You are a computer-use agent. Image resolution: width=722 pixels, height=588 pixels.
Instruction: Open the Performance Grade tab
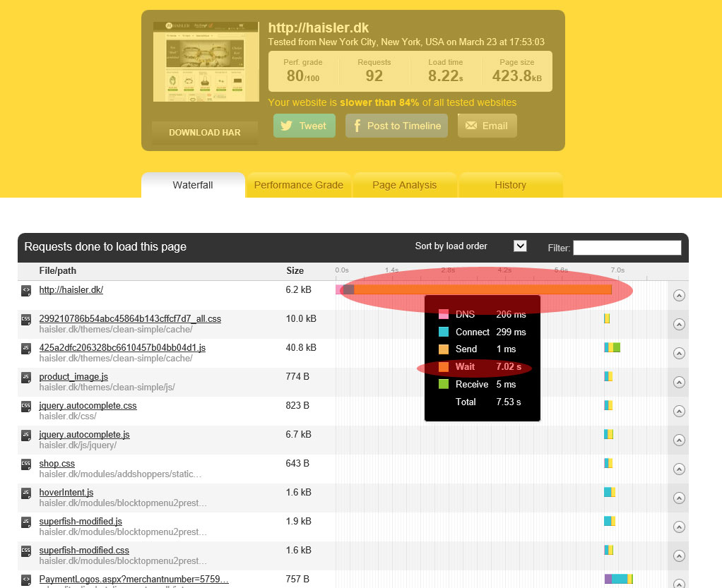pos(299,185)
